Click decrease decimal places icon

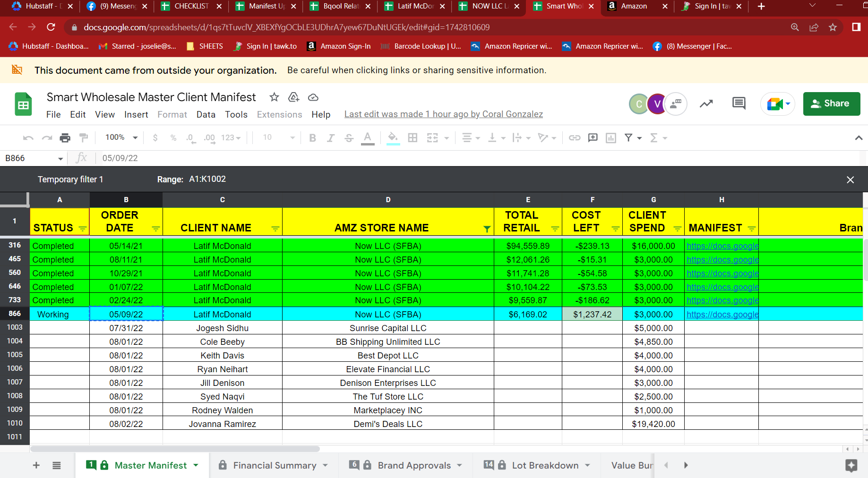190,138
